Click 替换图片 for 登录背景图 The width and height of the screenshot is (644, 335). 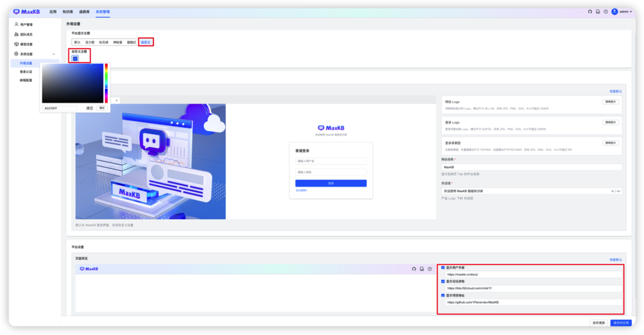click(x=610, y=143)
